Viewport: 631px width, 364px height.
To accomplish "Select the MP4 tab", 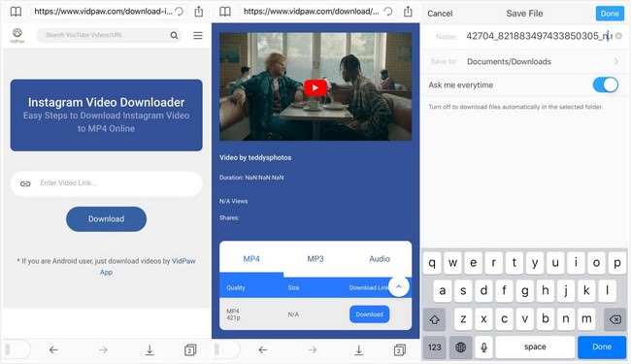I will [x=251, y=259].
